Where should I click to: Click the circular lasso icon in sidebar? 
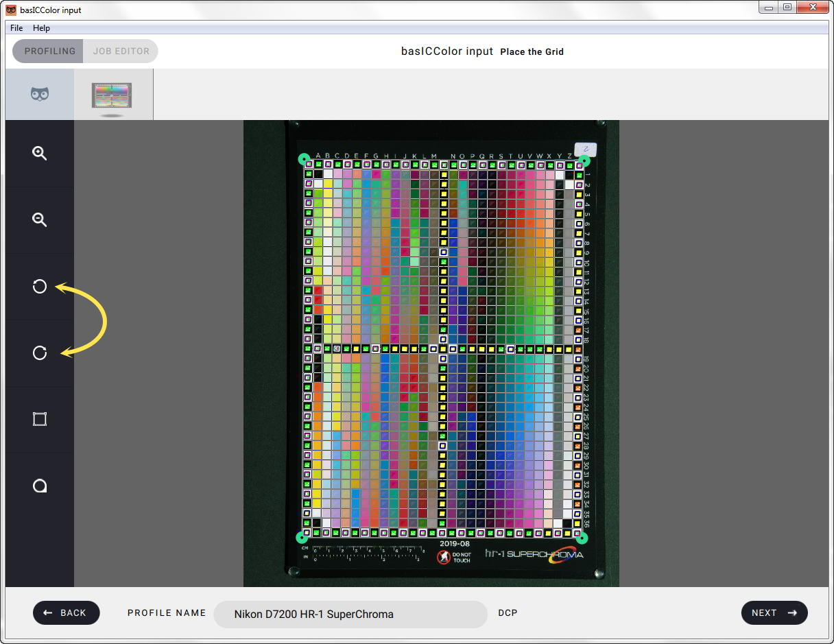(x=40, y=486)
